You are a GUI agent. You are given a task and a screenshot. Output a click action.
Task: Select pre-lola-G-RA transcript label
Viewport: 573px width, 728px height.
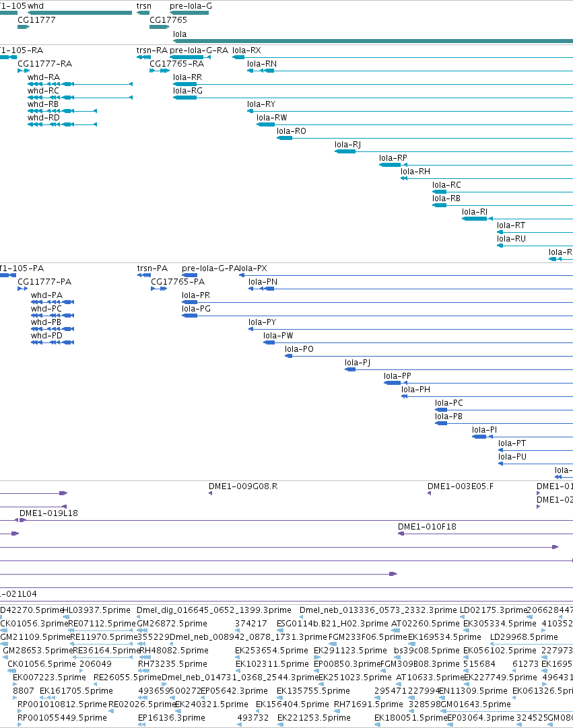(x=199, y=50)
